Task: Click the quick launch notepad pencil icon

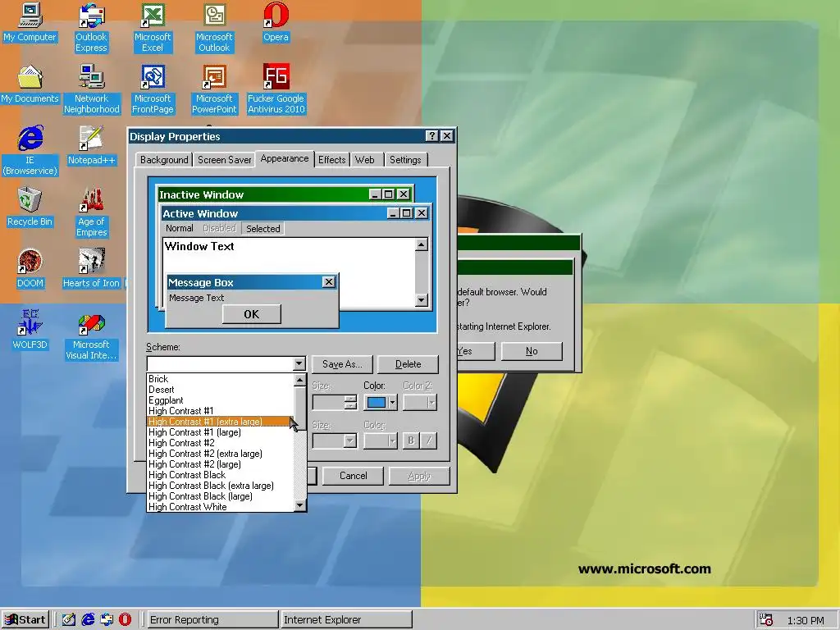Action: [x=69, y=619]
